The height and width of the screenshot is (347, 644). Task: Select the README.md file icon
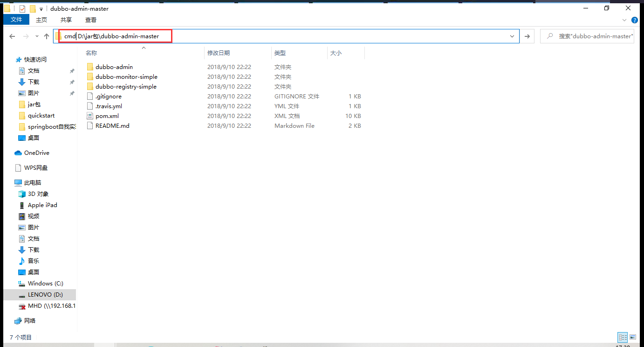pyautogui.click(x=90, y=126)
